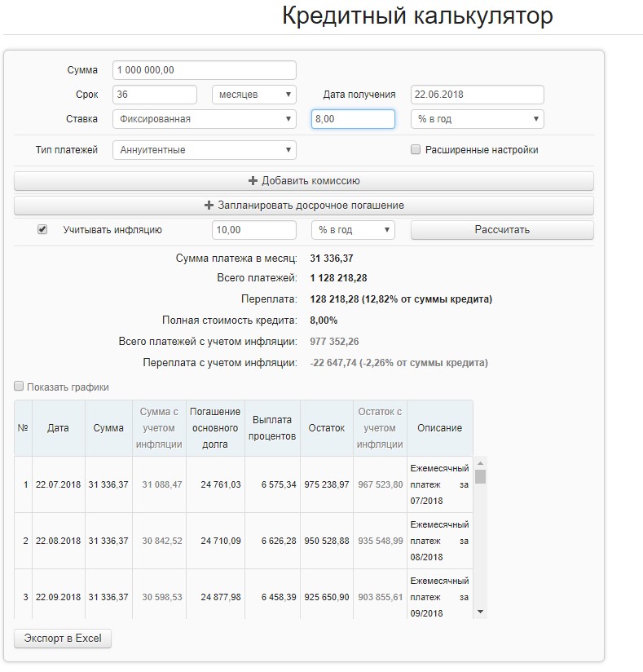The height and width of the screenshot is (672, 643).
Task: Click the plus icon on Добавить комиссию
Action: [253, 181]
